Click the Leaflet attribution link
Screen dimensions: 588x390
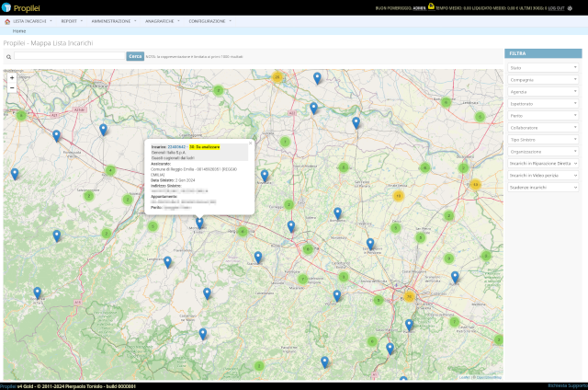tap(464, 377)
